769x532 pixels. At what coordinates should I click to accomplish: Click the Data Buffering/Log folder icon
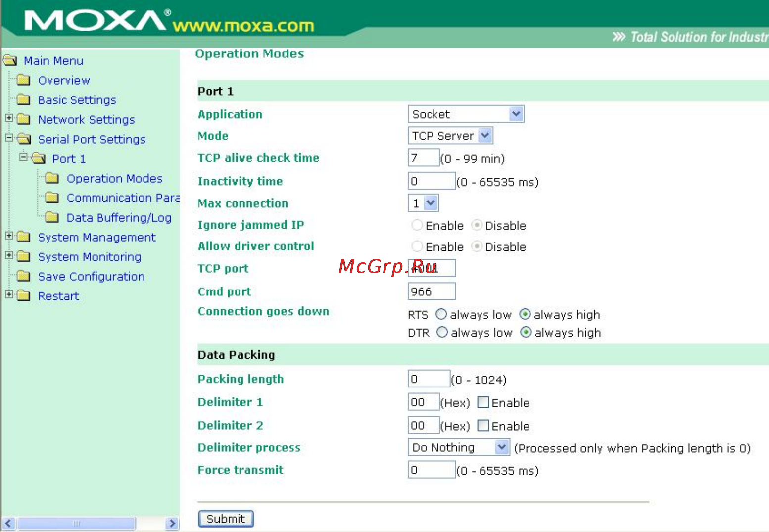click(x=52, y=217)
